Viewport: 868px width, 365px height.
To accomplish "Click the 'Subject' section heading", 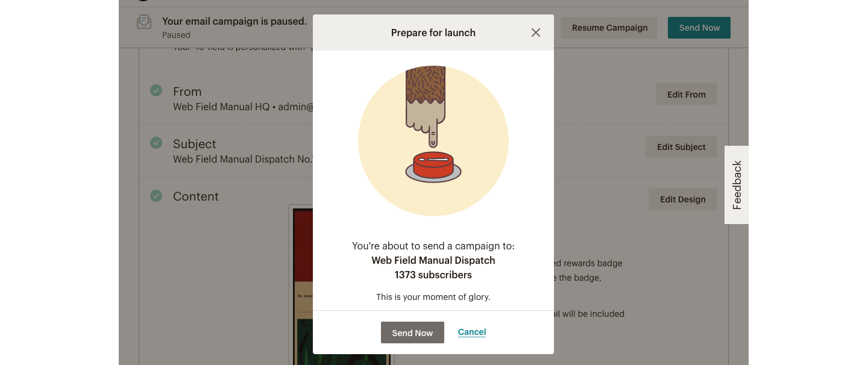I will pyautogui.click(x=195, y=144).
